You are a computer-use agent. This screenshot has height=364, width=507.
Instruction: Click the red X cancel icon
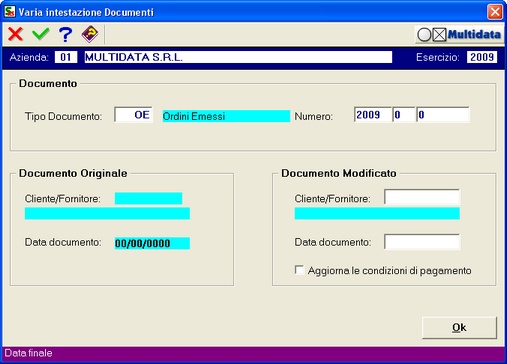tap(15, 34)
